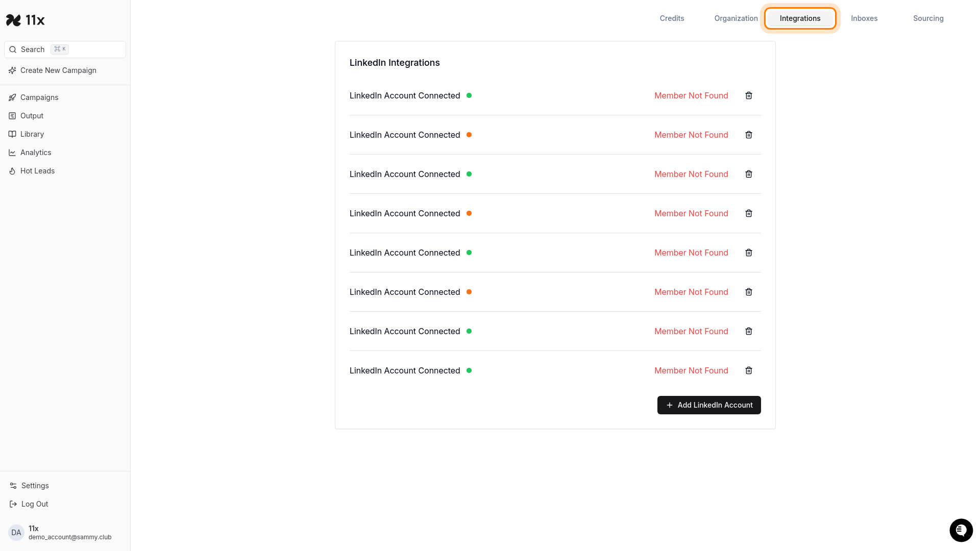Click the demo_account@sammy.club email text
980x551 pixels.
coord(70,537)
